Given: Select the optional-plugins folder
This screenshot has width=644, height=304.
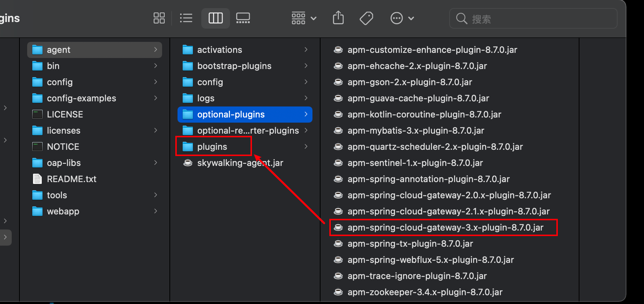Looking at the screenshot, I should (x=245, y=114).
